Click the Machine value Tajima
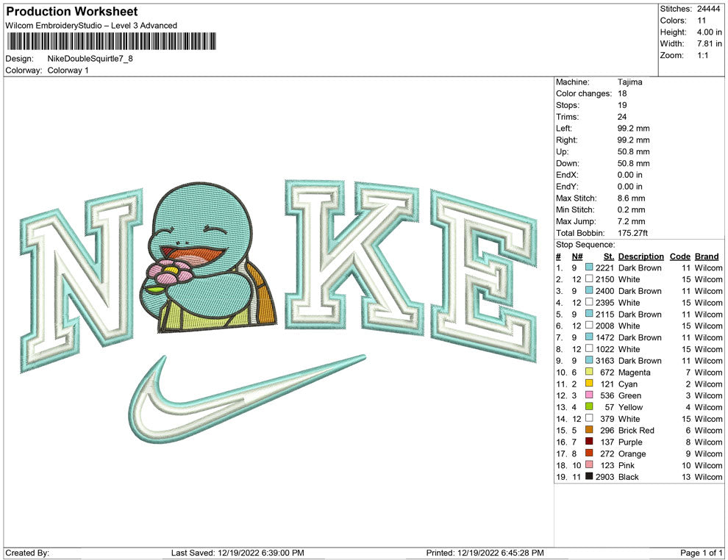 pyautogui.click(x=629, y=82)
